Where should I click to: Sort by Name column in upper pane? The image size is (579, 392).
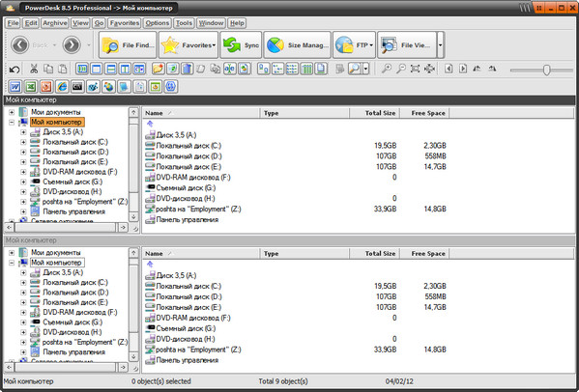point(201,113)
